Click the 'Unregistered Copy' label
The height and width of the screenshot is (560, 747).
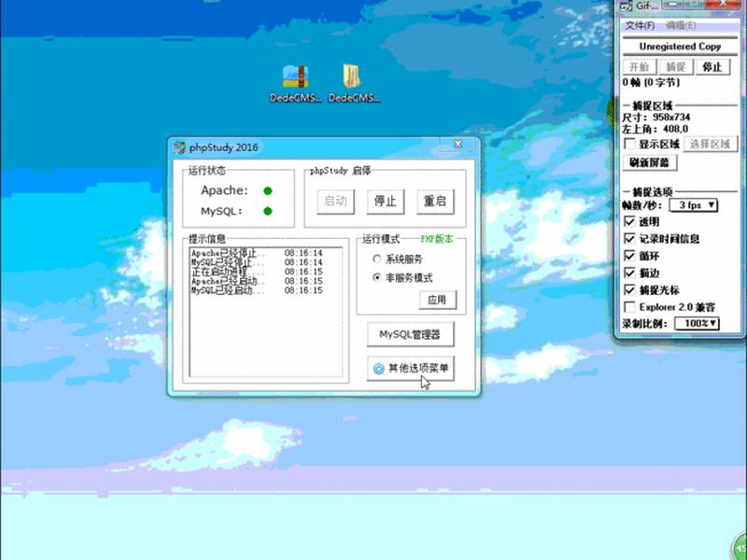click(x=680, y=47)
